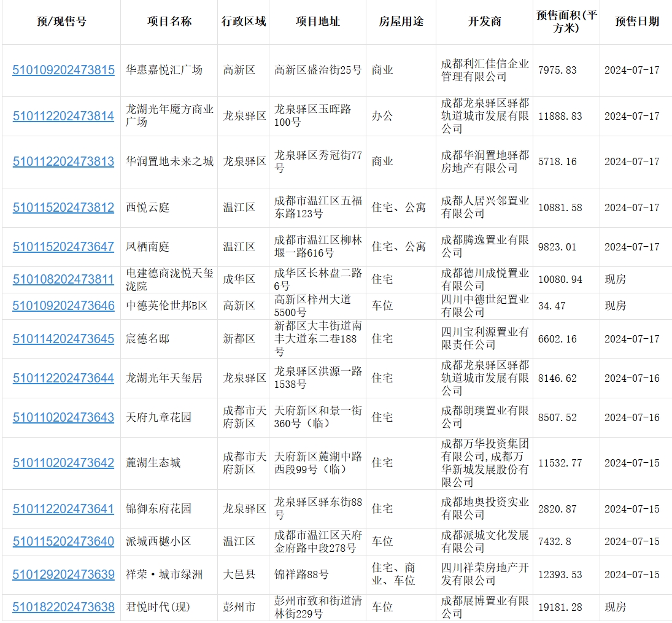672x623 pixels.
Task: Open presale number 510112202473813 link
Action: click(x=63, y=161)
